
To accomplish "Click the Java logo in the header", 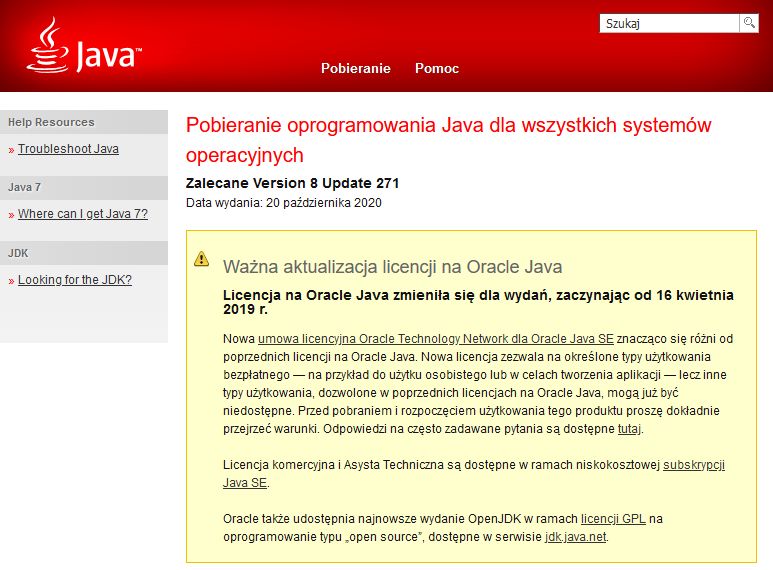I will click(84, 46).
